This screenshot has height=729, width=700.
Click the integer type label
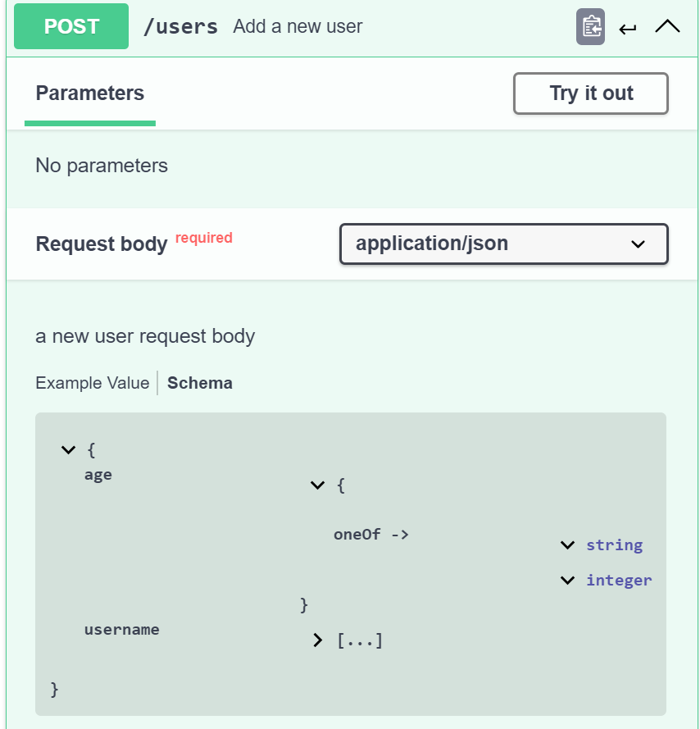click(x=619, y=581)
